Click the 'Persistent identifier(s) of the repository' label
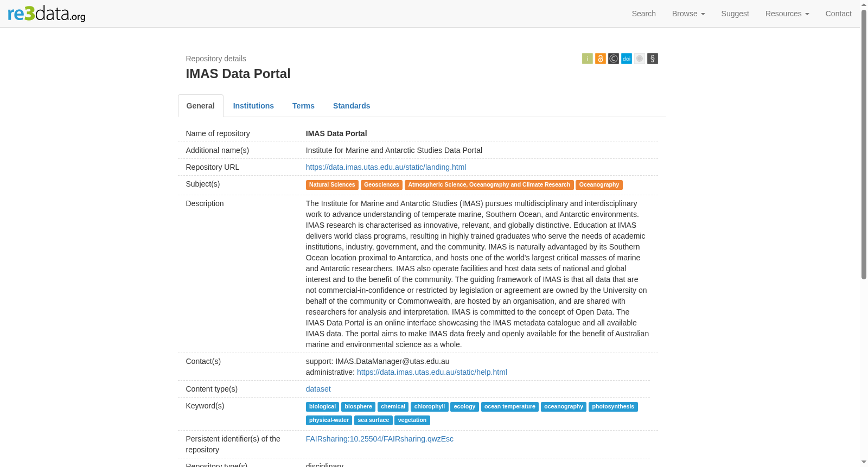 (x=233, y=444)
